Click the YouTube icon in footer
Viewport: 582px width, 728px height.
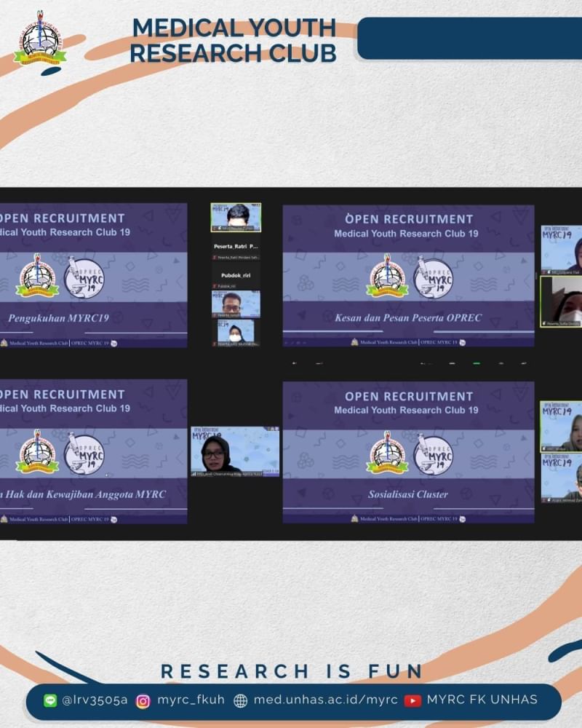tap(412, 700)
